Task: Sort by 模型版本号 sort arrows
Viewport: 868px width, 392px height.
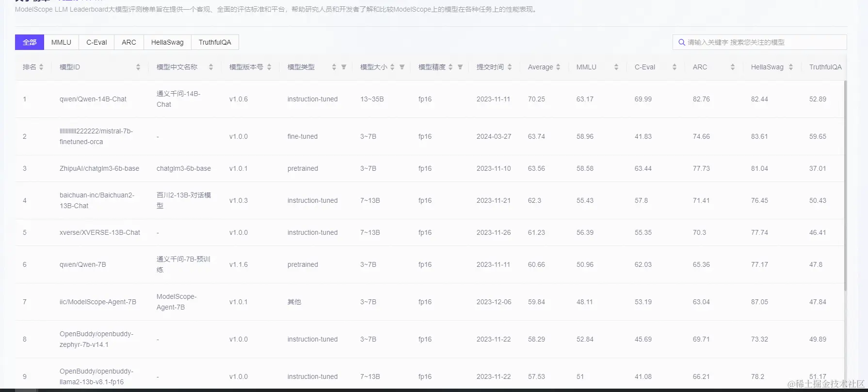Action: 269,67
